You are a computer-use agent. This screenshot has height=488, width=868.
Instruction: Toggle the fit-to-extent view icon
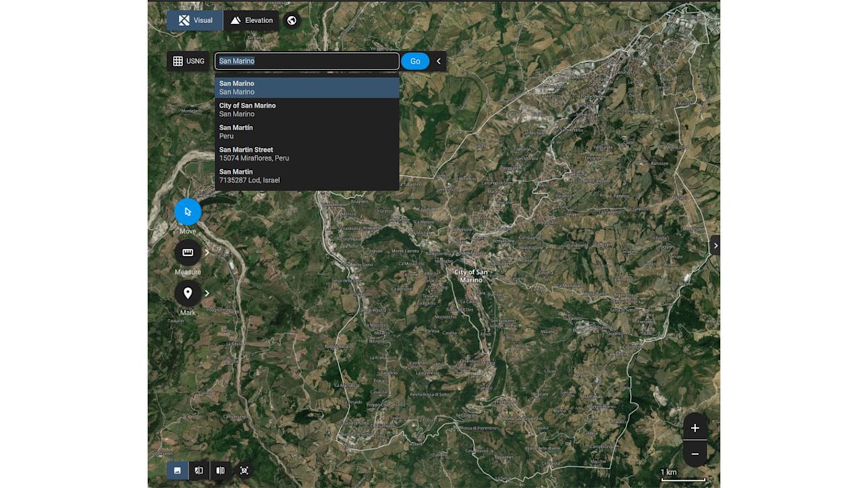(x=244, y=470)
